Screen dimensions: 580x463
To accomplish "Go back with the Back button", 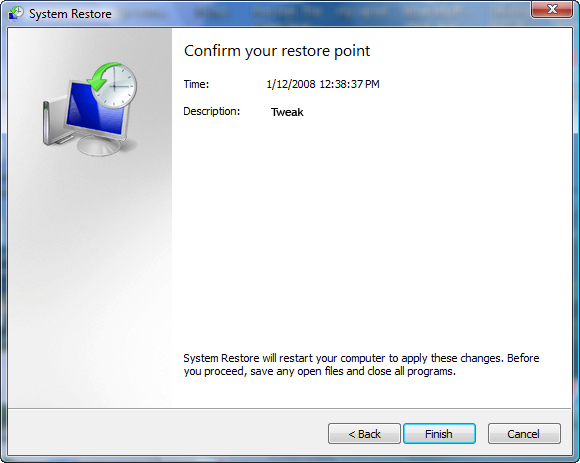I will tap(364, 433).
